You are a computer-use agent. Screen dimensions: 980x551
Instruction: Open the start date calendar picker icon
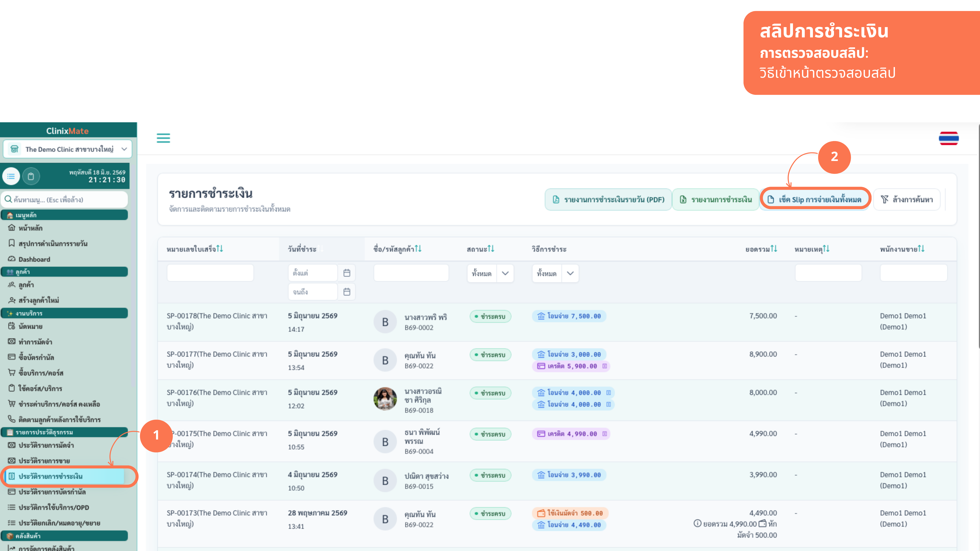[347, 273]
